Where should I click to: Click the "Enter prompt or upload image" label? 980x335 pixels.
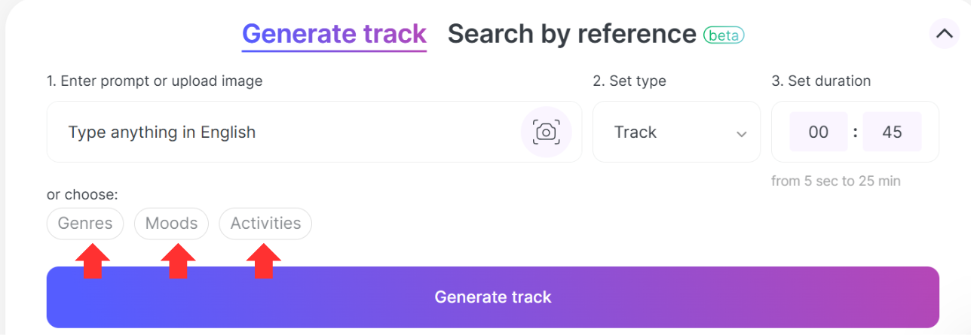click(x=155, y=81)
